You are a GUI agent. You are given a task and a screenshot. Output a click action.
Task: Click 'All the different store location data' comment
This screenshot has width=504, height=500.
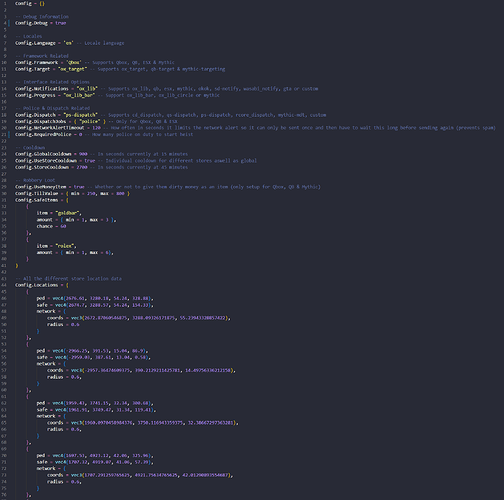click(x=73, y=279)
